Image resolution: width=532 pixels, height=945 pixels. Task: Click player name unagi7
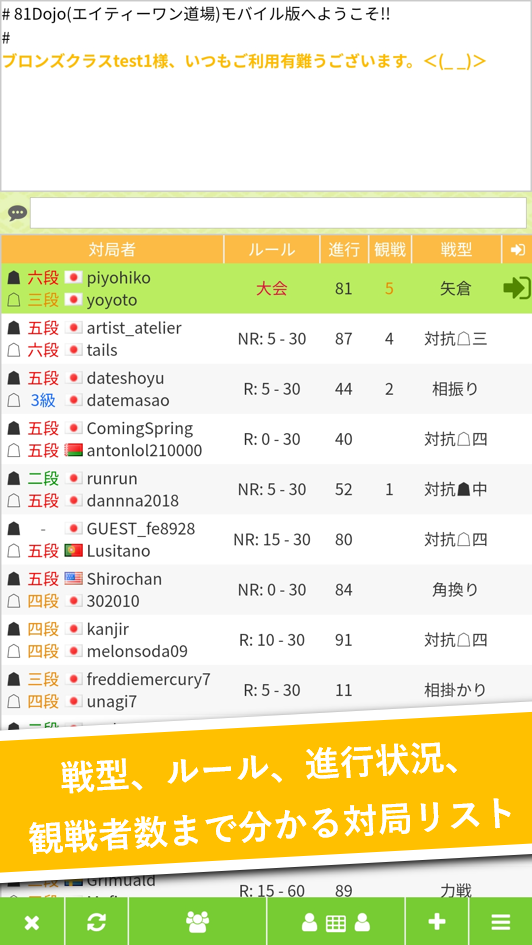click(x=112, y=701)
